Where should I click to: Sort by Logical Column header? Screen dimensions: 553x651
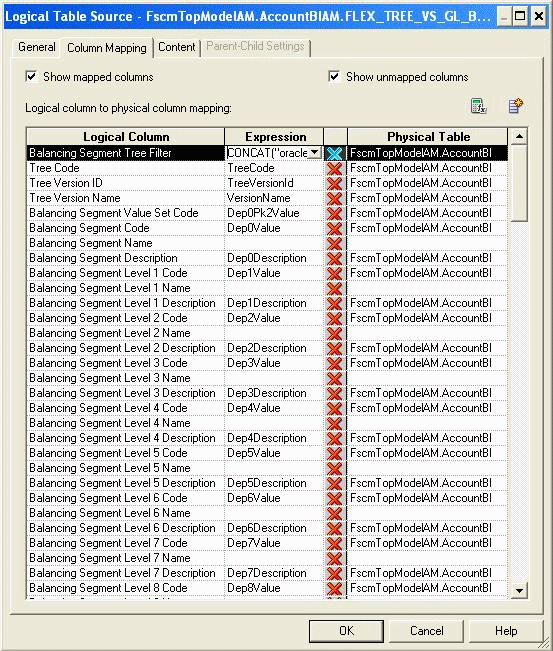(x=126, y=137)
